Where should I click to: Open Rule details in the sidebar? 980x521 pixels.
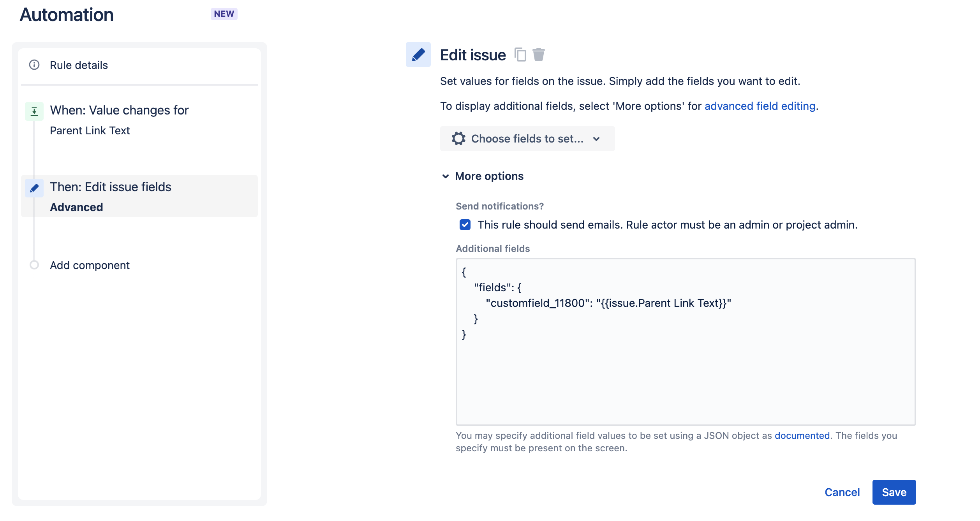tap(79, 65)
